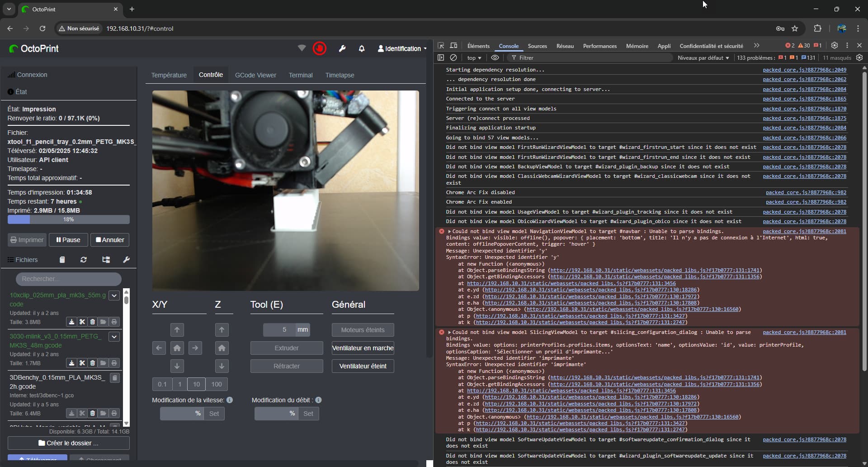
Task: Toggle DevTools console sidebar
Action: (x=441, y=57)
